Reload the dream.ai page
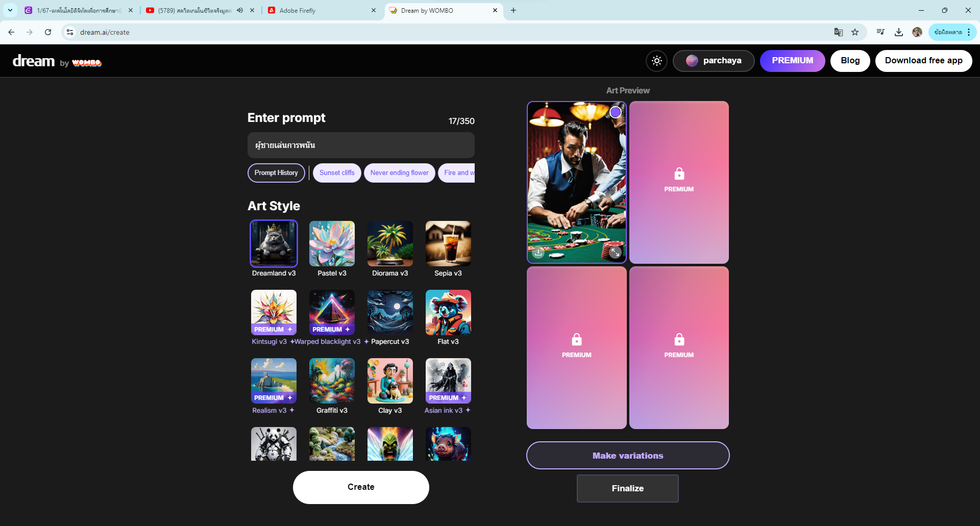Viewport: 980px width, 526px height. [48, 32]
